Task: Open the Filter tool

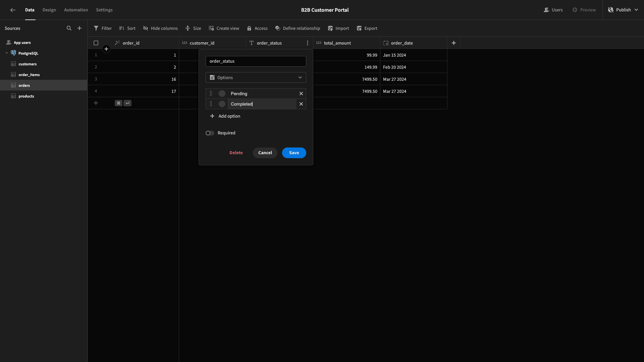Action: pos(103,28)
